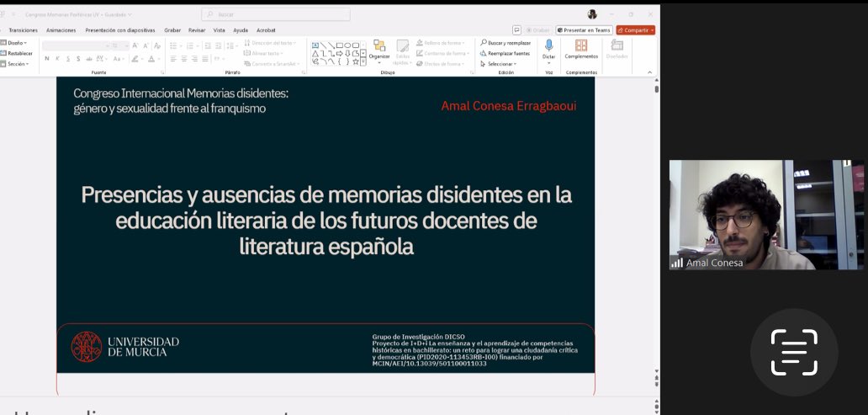Decrease the list indent level

coord(208,45)
